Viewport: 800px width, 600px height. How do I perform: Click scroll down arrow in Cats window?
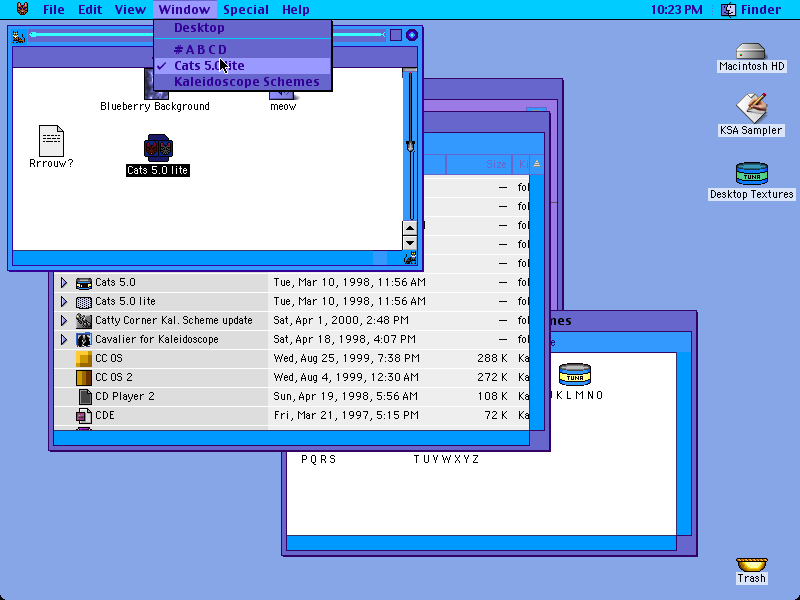point(410,243)
